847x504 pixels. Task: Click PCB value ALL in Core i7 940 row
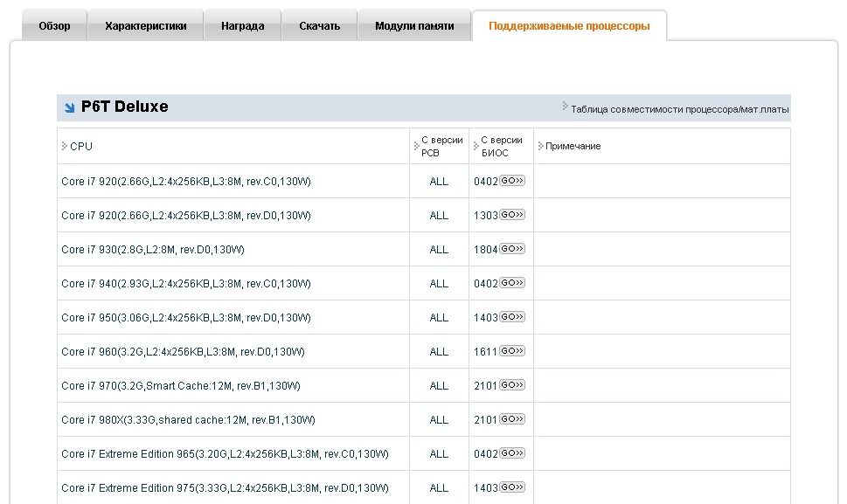[439, 283]
